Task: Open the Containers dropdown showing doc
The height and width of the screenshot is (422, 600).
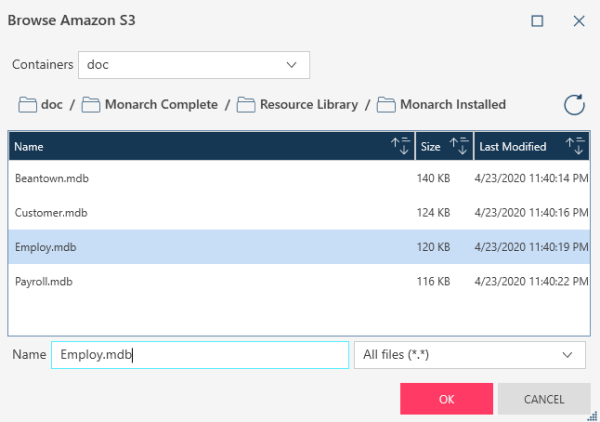Action: pos(194,65)
